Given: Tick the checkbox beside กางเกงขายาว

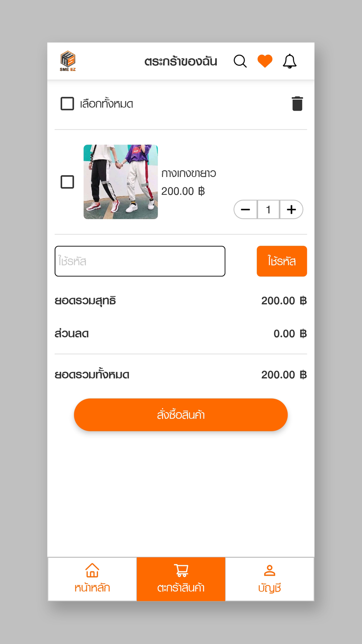Looking at the screenshot, I should point(67,182).
